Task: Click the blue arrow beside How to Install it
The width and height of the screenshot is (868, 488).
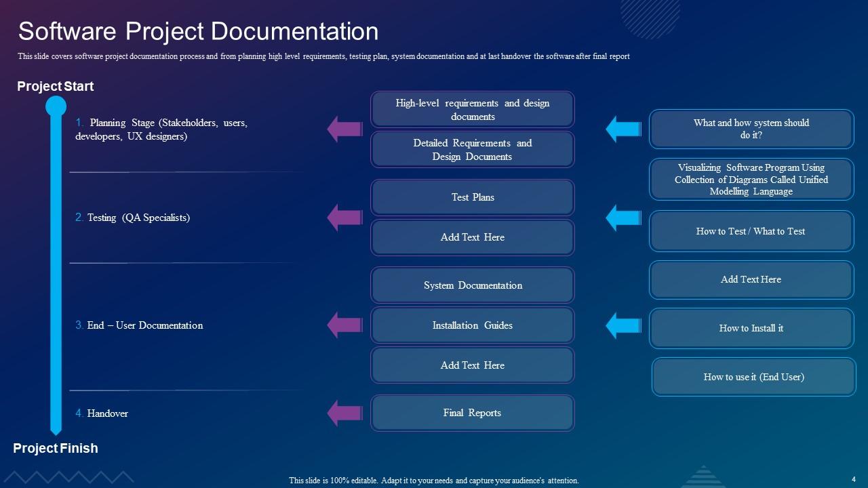Action: pos(622,325)
